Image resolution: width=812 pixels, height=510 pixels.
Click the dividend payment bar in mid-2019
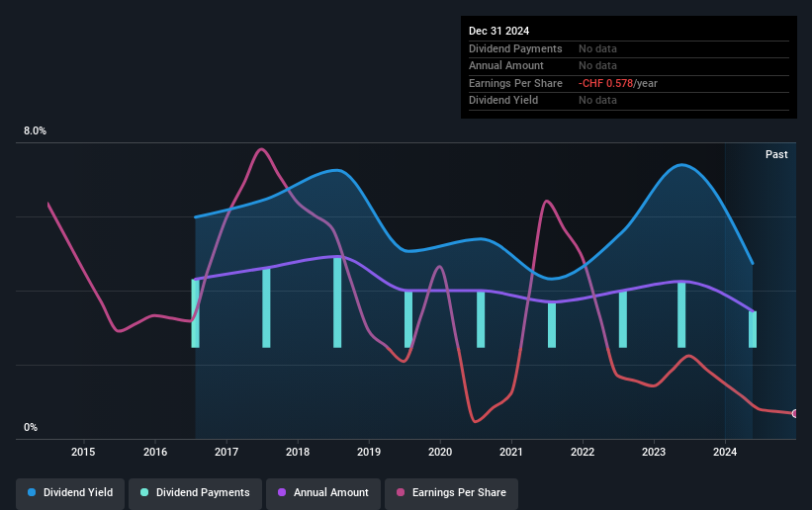[x=408, y=319]
